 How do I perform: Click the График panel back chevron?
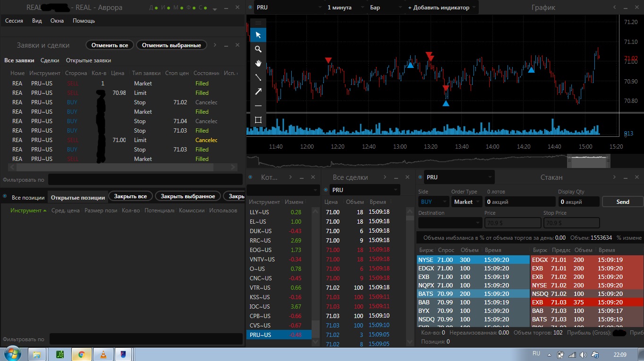tap(614, 8)
